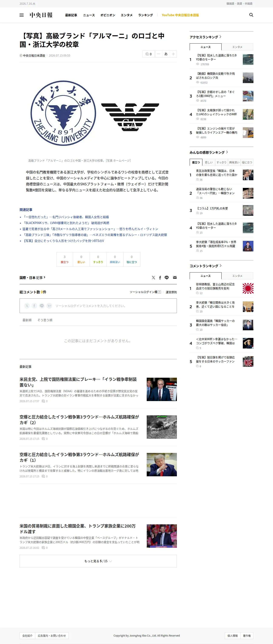Viewport: 273px width, 644px height.
Task: Switch to 韓国語 edition
Action: coord(230,4)
